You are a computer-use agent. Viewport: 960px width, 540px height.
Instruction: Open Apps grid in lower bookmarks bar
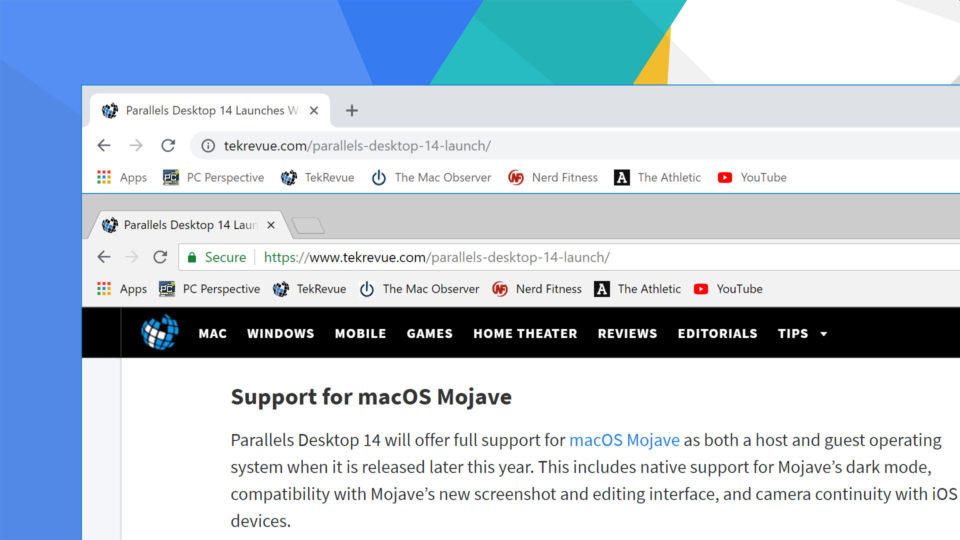(122, 289)
